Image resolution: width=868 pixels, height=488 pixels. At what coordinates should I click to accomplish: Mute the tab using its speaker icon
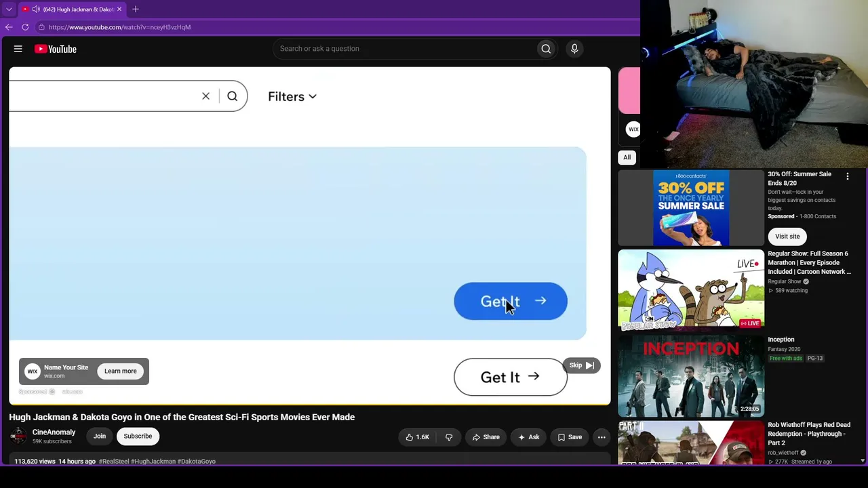[x=36, y=9]
